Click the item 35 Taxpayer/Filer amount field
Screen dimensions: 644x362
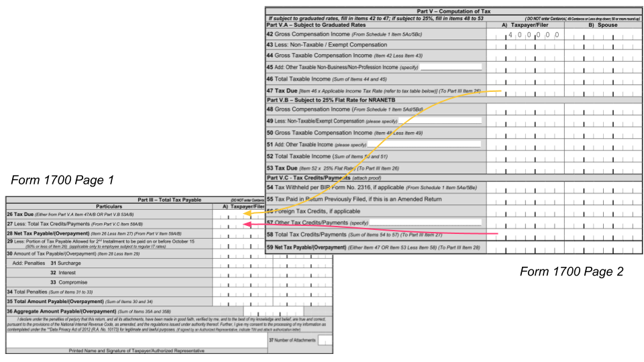[x=243, y=302]
